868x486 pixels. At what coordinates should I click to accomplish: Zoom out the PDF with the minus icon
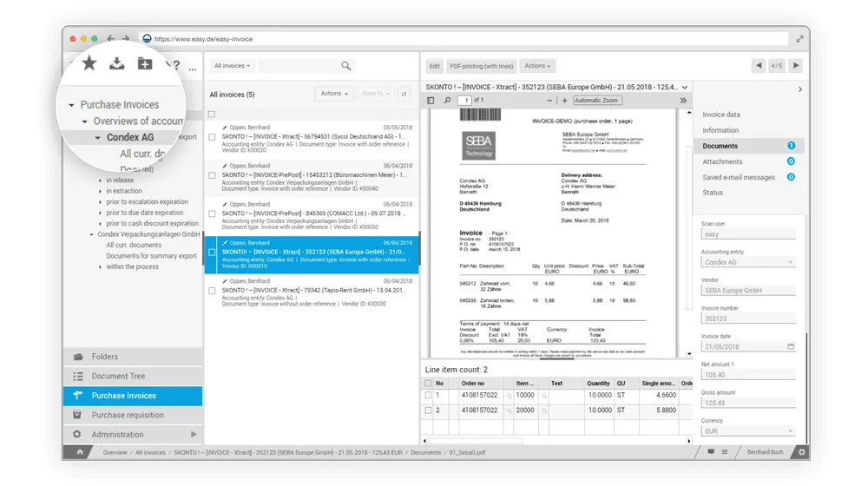[549, 101]
